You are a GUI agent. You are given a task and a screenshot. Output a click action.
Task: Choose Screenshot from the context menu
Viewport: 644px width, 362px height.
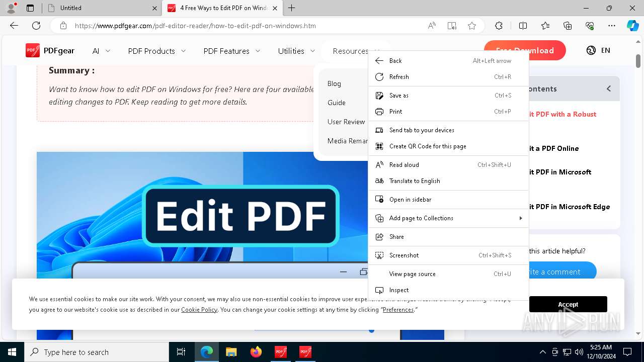(449, 255)
